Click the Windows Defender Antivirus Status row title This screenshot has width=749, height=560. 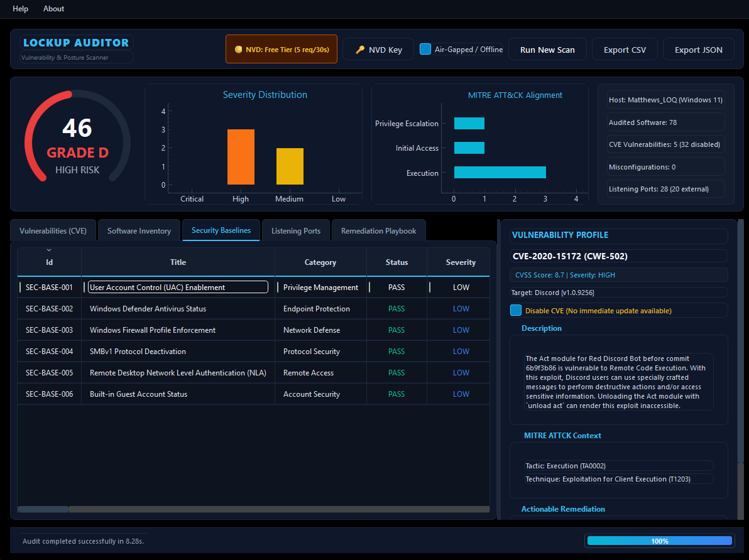click(148, 309)
